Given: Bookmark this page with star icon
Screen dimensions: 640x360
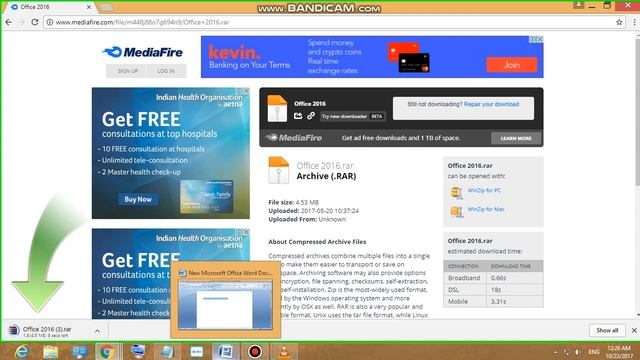Looking at the screenshot, I should pyautogui.click(x=619, y=22).
